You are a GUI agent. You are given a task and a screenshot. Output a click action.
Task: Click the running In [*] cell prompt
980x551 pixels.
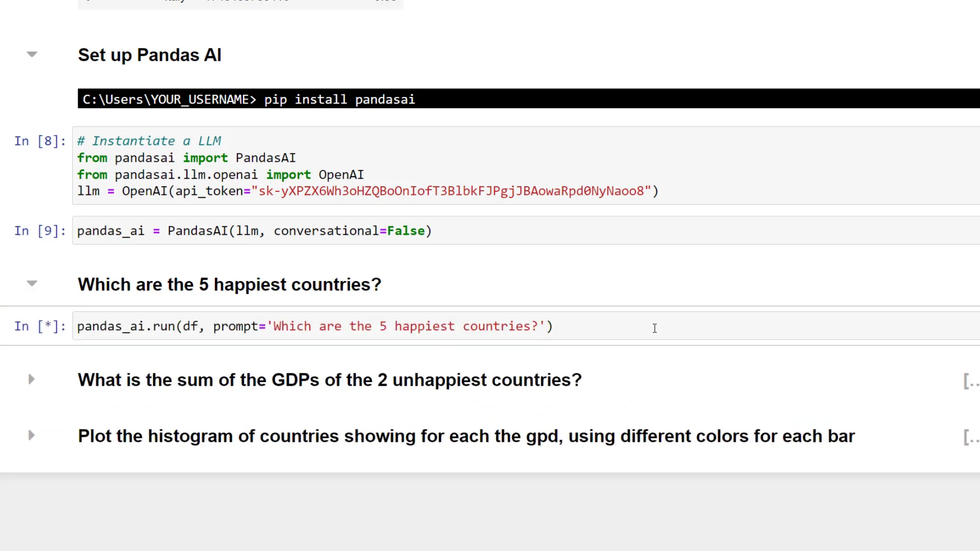(40, 327)
